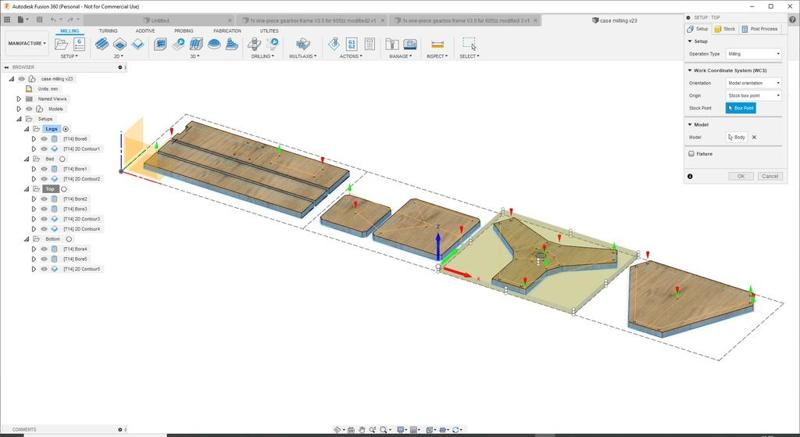Viewport: 800px width, 437px height.
Task: Remove the Body model selection with X
Action: click(x=754, y=137)
